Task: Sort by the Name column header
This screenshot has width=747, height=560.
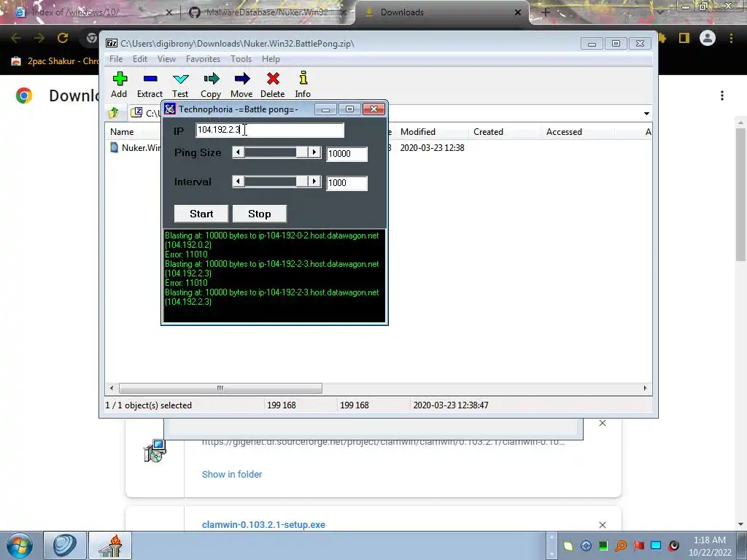Action: click(x=122, y=132)
